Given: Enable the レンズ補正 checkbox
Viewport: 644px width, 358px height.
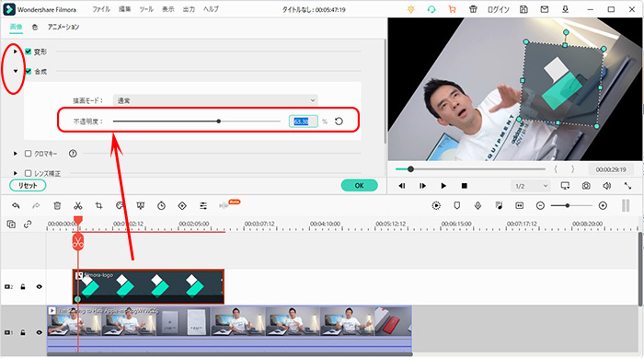Looking at the screenshot, I should (x=28, y=173).
